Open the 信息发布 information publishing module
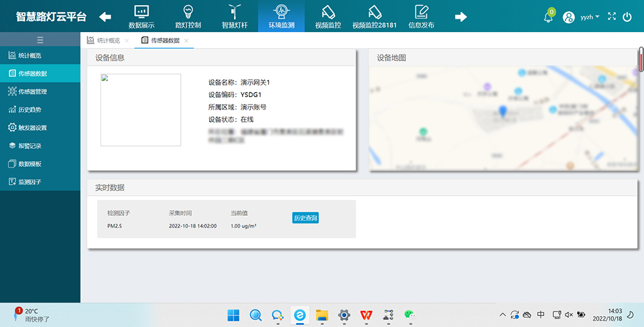644x327 pixels. tap(421, 16)
